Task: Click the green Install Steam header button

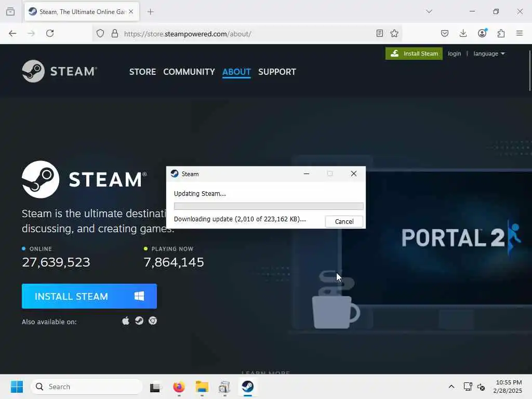Action: point(414,54)
